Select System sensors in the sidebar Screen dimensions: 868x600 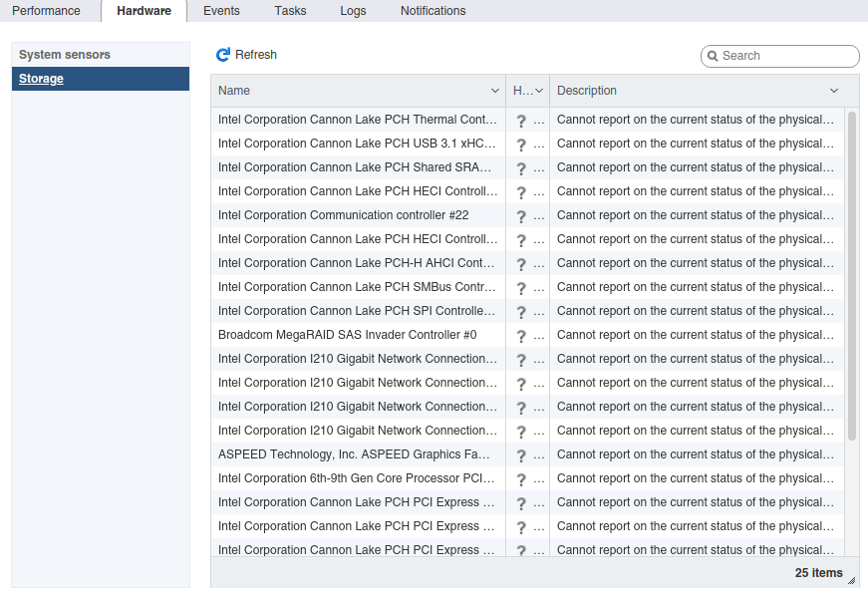(x=65, y=55)
